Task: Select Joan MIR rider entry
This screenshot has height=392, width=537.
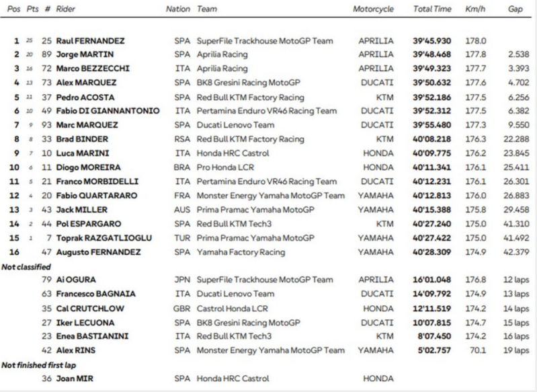Action: [75, 379]
